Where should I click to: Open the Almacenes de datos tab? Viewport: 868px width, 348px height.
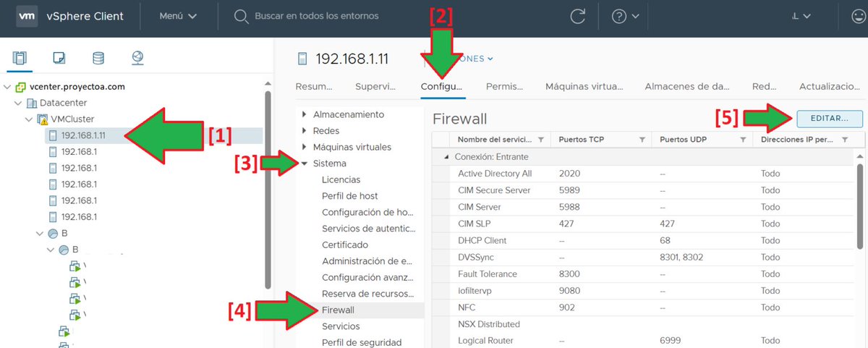point(687,87)
